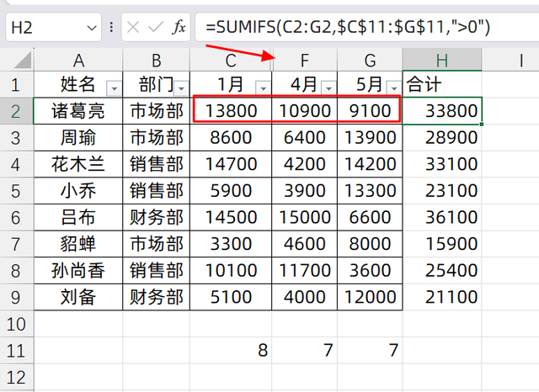Select cell with value 9100
539x392 pixels.
coord(370,111)
